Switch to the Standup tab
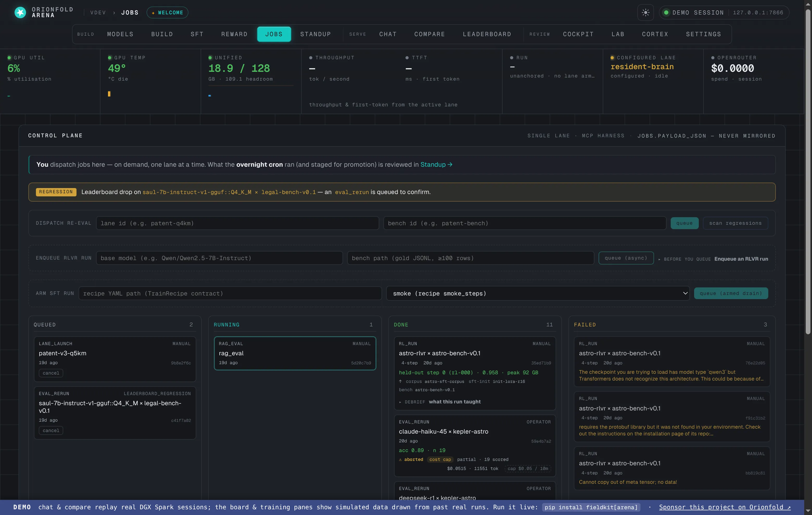Viewport: 812px width, 515px height. pos(316,34)
